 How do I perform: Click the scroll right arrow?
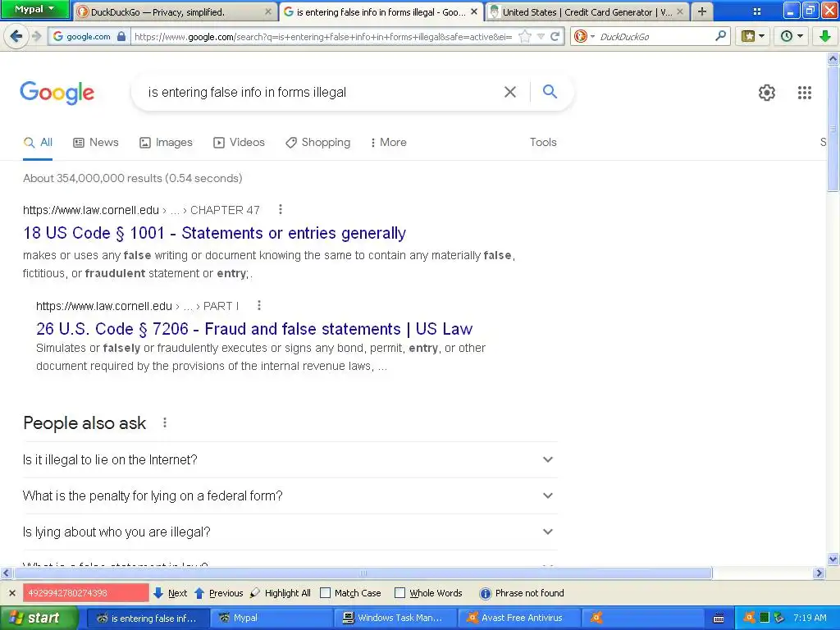pyautogui.click(x=819, y=573)
